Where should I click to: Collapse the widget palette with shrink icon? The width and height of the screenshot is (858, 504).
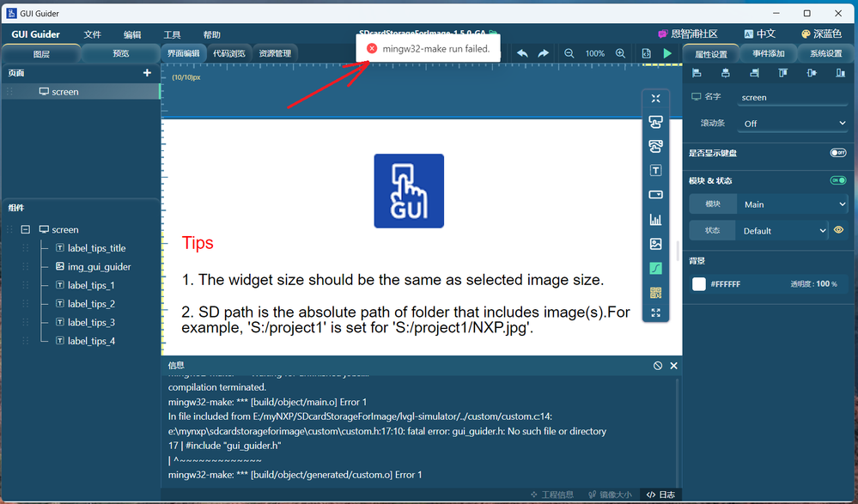pos(655,99)
